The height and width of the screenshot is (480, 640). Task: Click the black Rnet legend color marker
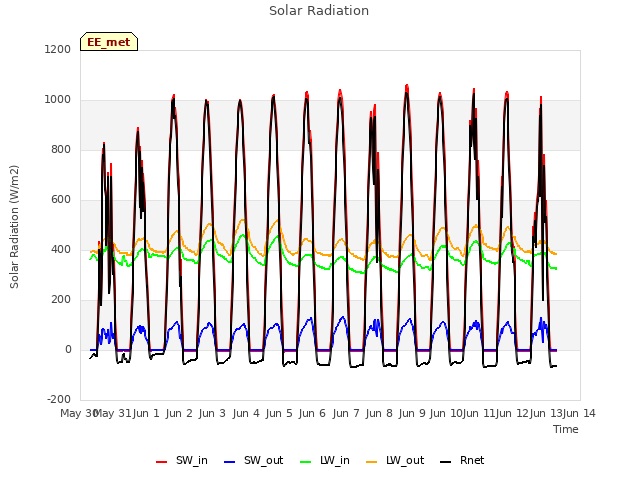446,462
